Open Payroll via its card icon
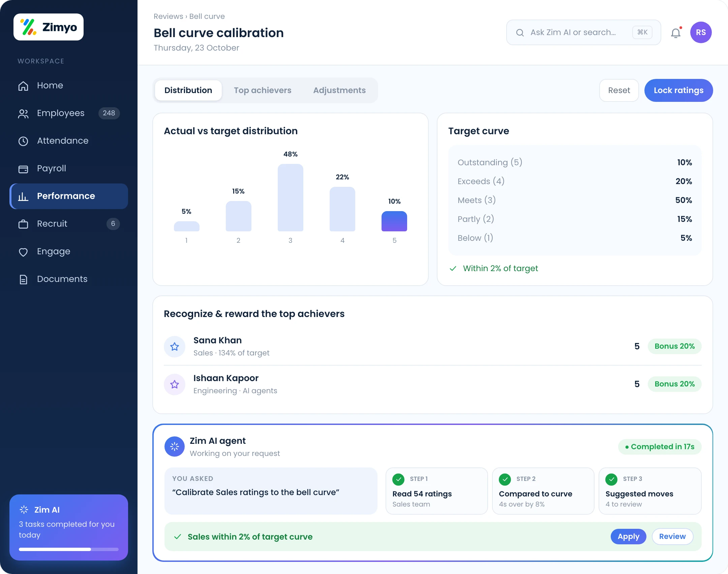Image resolution: width=728 pixels, height=574 pixels. tap(23, 169)
